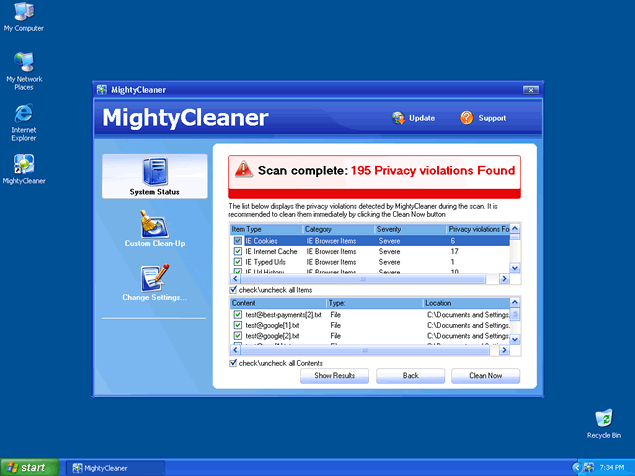The width and height of the screenshot is (635, 476).
Task: Click the Update globe icon
Action: [398, 118]
